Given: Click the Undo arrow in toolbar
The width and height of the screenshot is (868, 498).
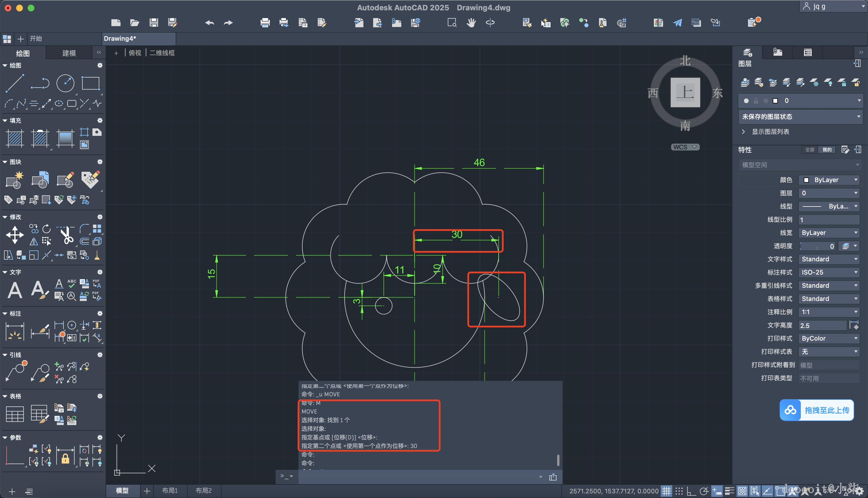Looking at the screenshot, I should (210, 23).
